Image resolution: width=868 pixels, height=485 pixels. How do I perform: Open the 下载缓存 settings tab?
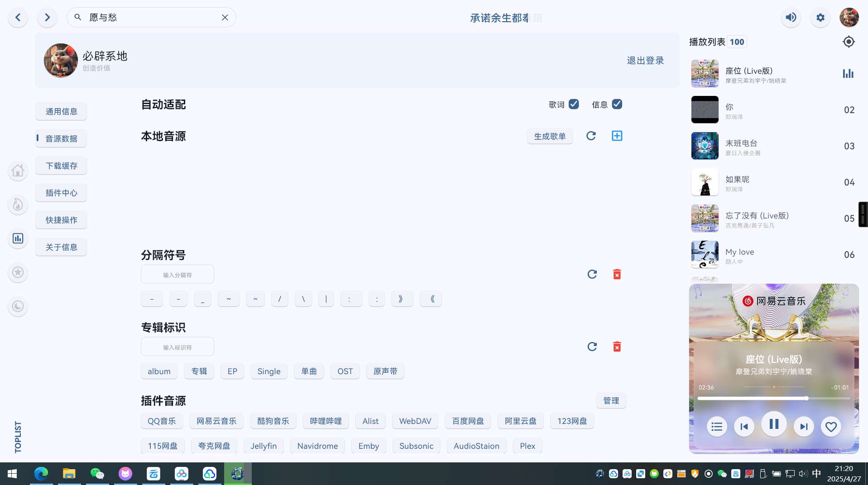tap(61, 166)
